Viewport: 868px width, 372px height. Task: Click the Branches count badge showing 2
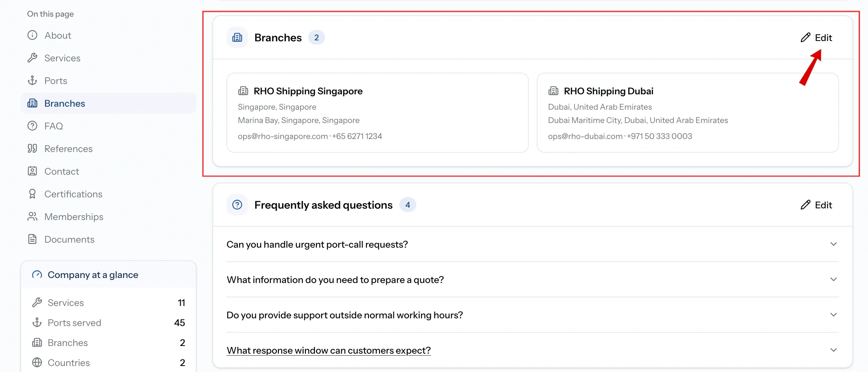click(316, 37)
